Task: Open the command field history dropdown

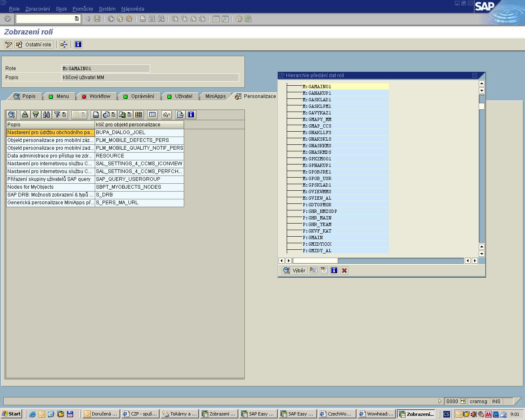Action: pos(77,19)
